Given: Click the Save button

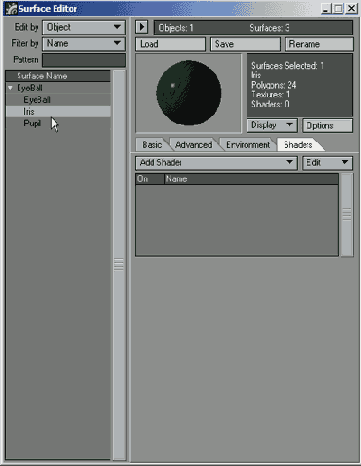Looking at the screenshot, I should [245, 44].
